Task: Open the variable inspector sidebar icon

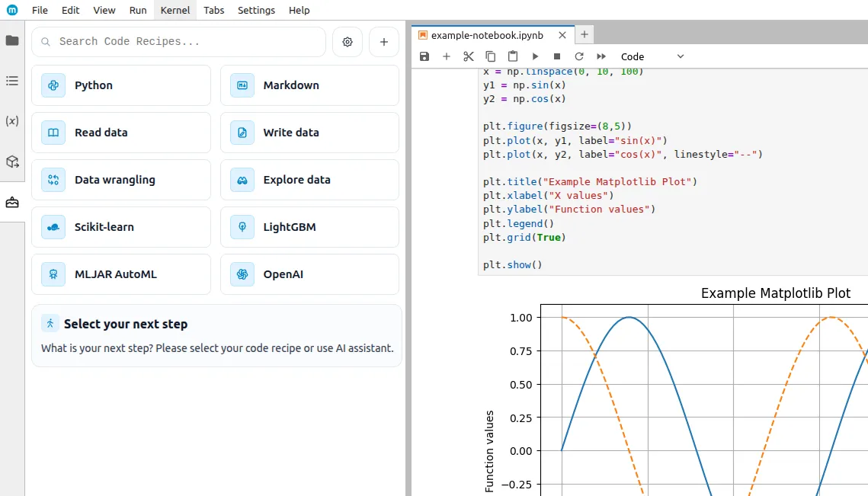Action: pos(12,121)
